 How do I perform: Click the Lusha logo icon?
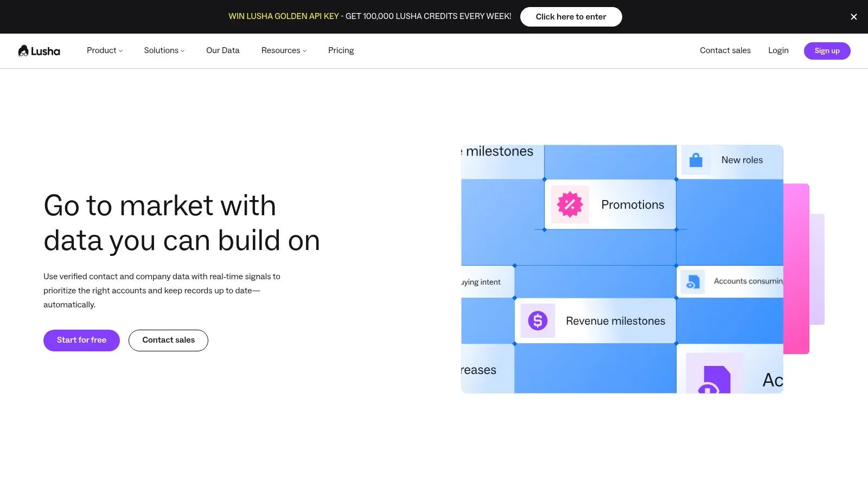pyautogui.click(x=23, y=51)
